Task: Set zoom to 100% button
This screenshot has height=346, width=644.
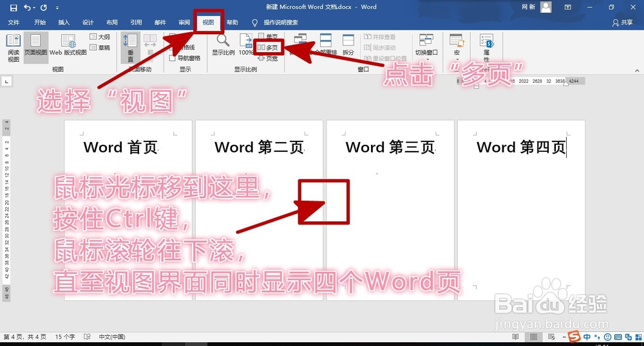Action: (x=245, y=45)
